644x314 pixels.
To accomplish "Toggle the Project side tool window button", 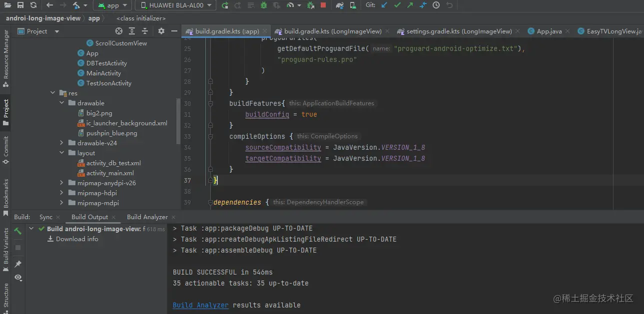I will tap(6, 112).
